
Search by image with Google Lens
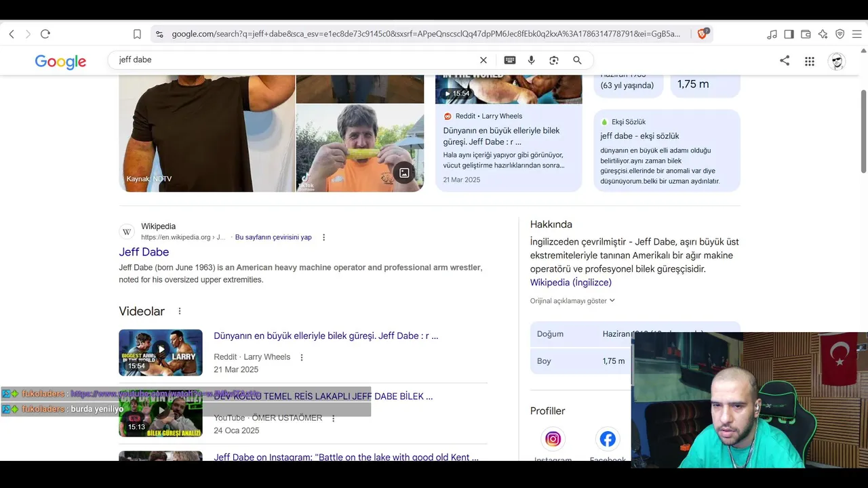[554, 60]
